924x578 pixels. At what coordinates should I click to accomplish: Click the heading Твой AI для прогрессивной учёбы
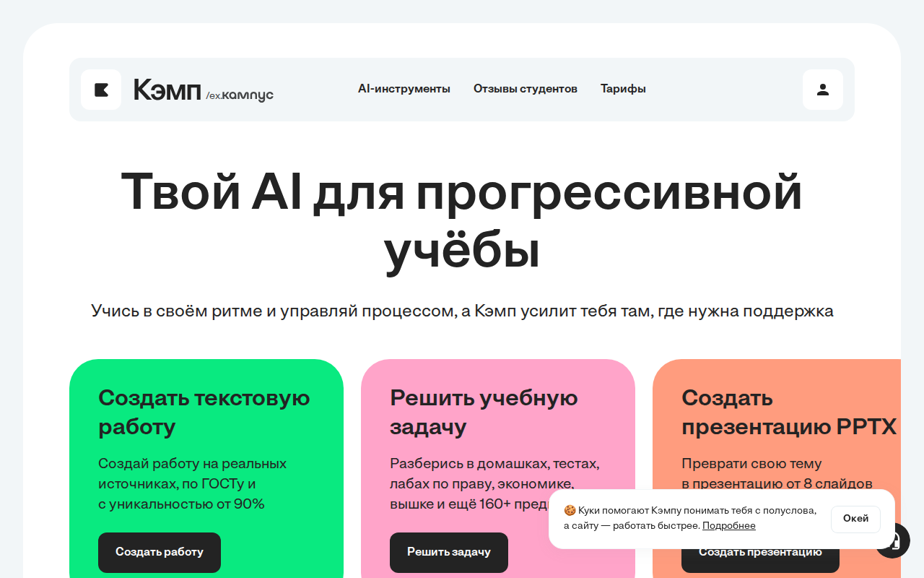pos(462,221)
